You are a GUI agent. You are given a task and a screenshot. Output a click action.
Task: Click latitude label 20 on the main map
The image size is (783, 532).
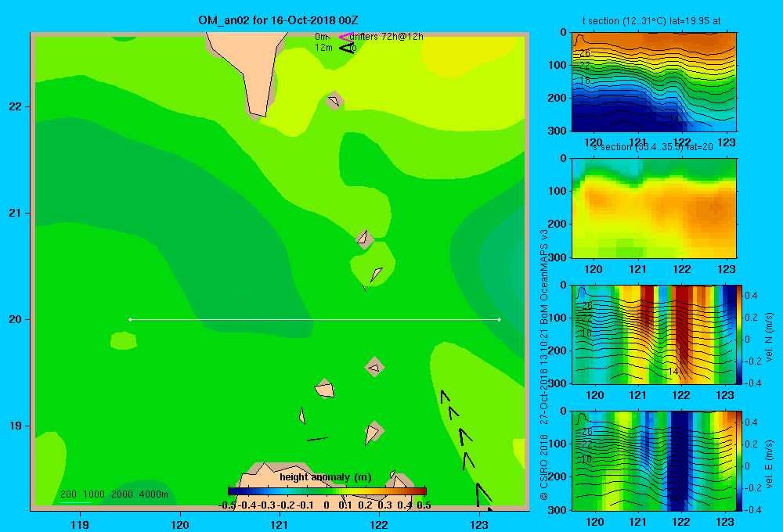click(x=16, y=319)
